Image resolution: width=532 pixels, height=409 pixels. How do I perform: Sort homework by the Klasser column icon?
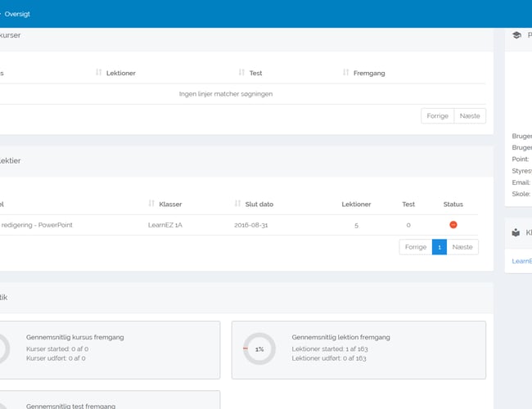(151, 204)
